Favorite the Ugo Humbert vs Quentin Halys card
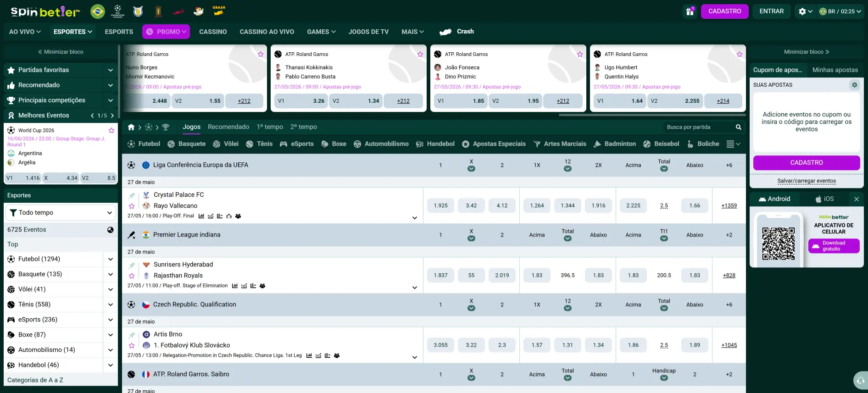 pos(740,54)
